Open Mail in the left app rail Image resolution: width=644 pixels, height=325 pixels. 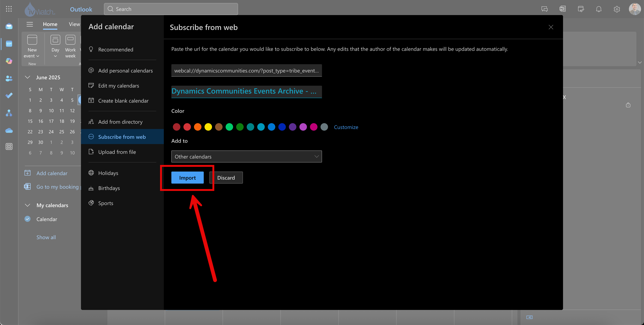(9, 26)
